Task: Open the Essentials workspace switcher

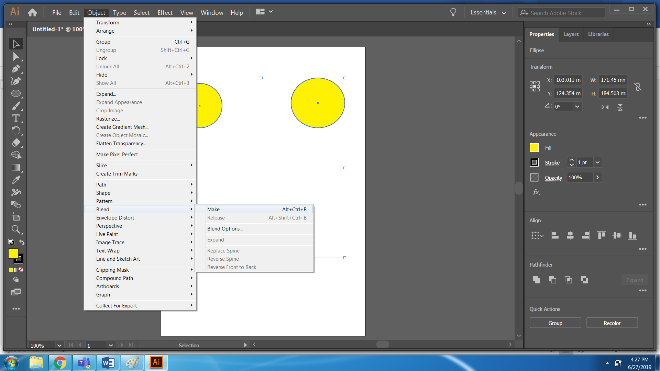Action: click(488, 13)
